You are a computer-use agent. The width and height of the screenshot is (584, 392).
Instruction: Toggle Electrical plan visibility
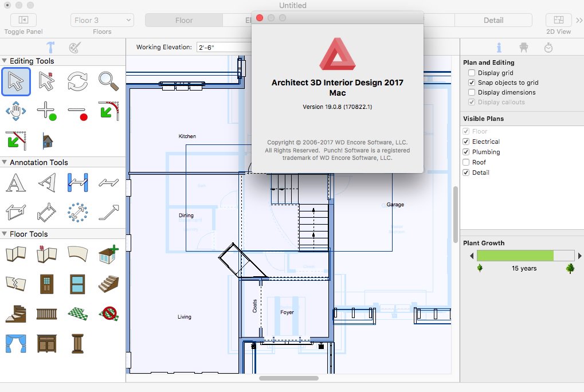coord(465,142)
